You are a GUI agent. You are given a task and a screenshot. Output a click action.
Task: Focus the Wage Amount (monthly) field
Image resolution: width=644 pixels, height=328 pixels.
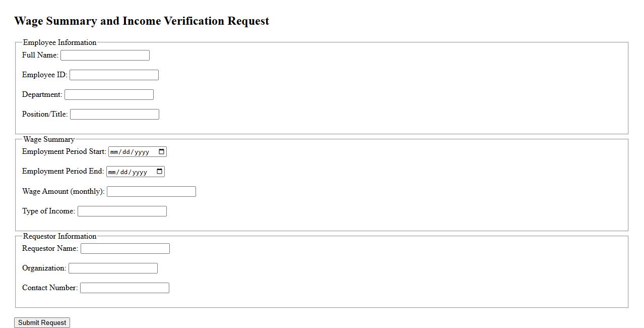point(151,191)
